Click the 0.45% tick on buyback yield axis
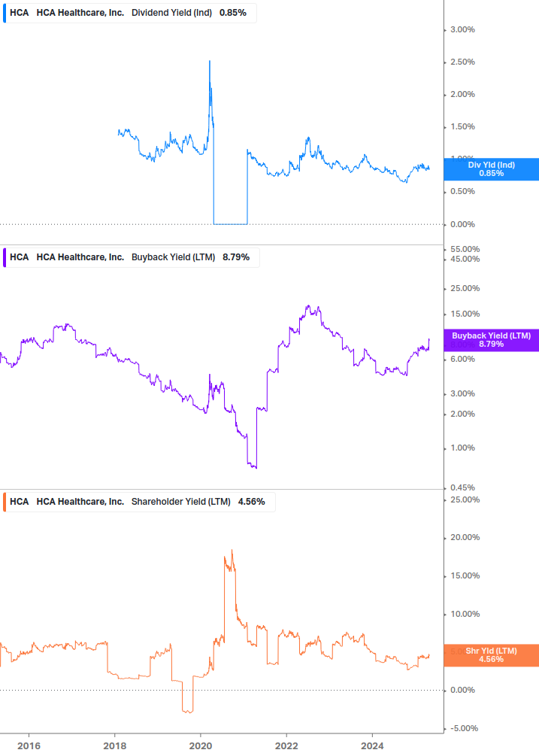 pyautogui.click(x=462, y=488)
